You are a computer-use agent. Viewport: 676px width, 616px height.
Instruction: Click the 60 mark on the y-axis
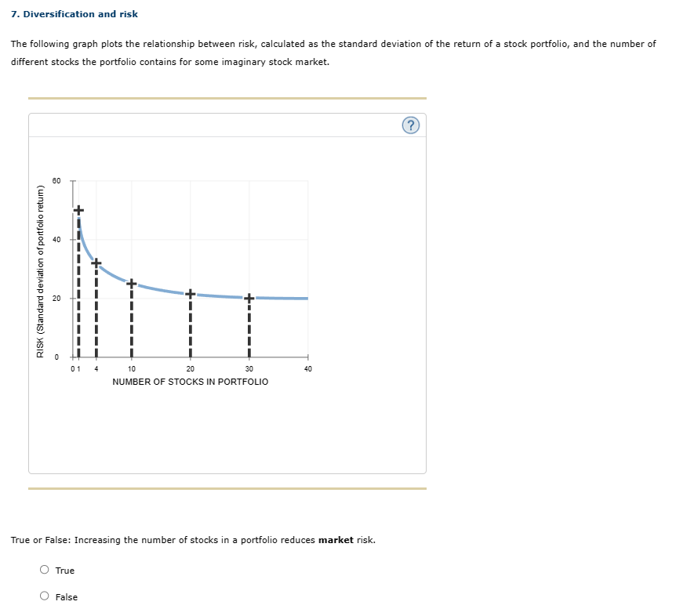[56, 179]
